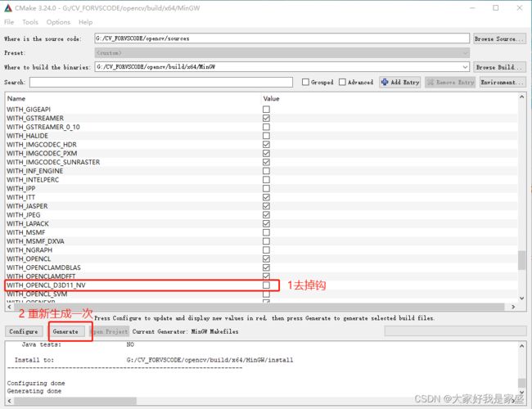Open the File menu
The image size is (532, 409).
click(9, 22)
